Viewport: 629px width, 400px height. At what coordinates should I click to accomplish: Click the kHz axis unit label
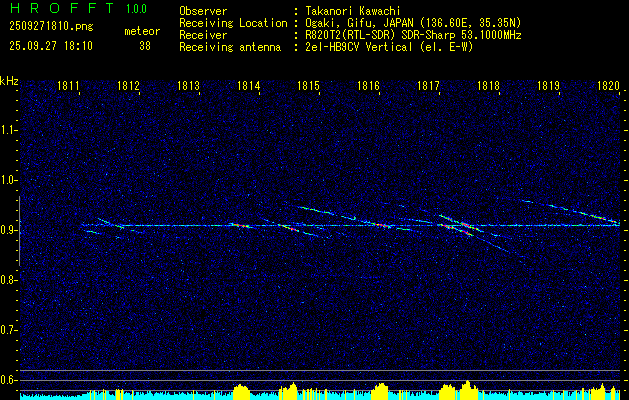9,81
